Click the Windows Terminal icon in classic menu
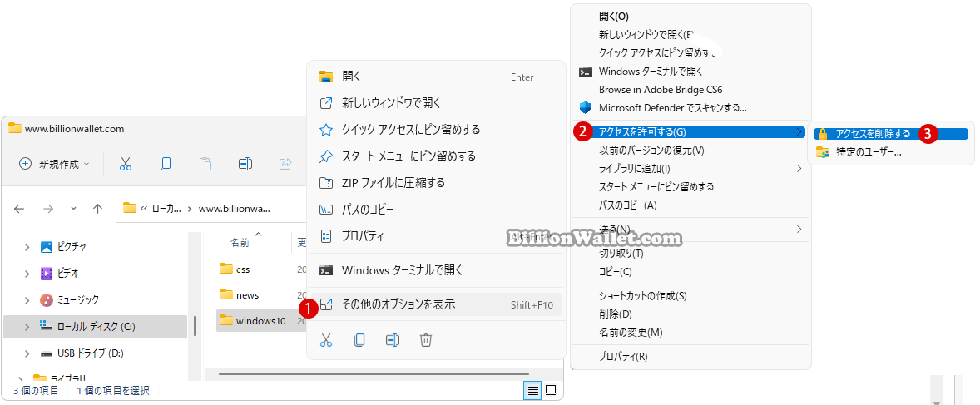 pyautogui.click(x=586, y=72)
